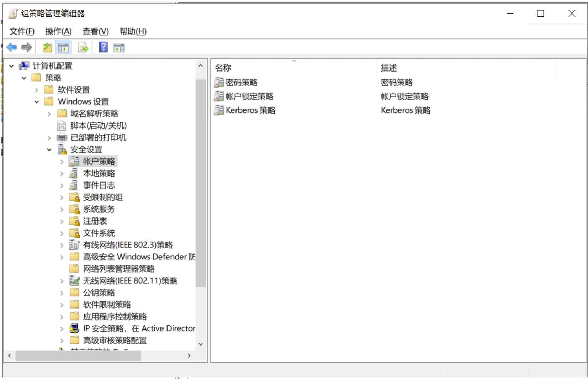Click the tree pane scroll down arrow

(201, 344)
